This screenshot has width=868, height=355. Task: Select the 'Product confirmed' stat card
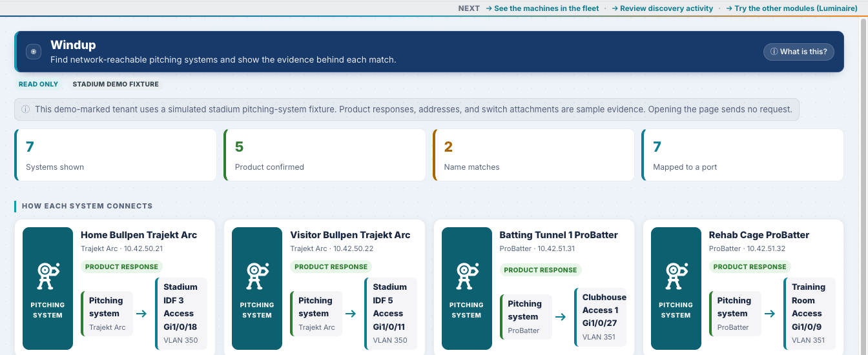coord(325,155)
